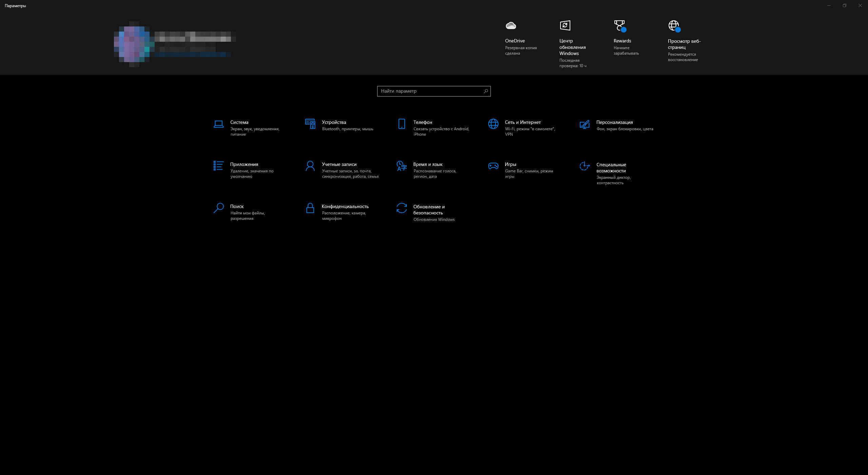The image size is (868, 475).
Task: Click the Сеть и Интернет globe icon
Action: pos(493,124)
